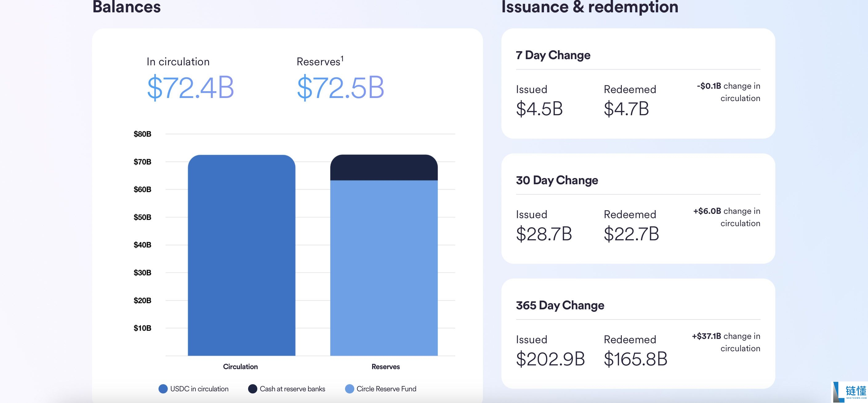Click the 7 day Issued $4.5B value
868x403 pixels.
pyautogui.click(x=539, y=109)
